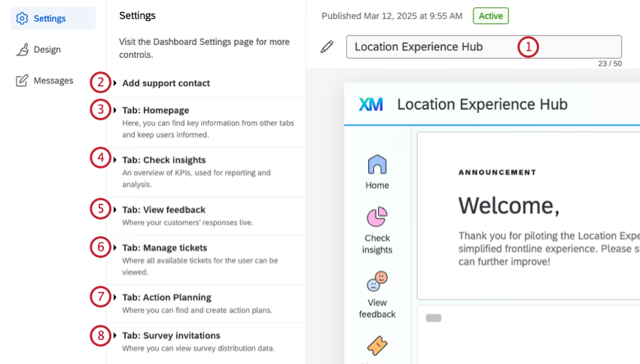Click the 23 / 50 character counter
Image resolution: width=640 pixels, height=364 pixels.
click(610, 64)
